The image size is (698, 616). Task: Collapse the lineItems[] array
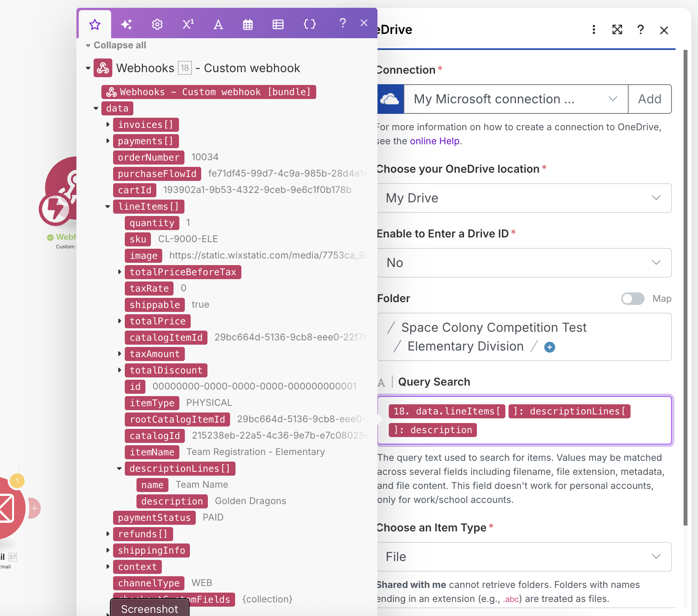click(x=108, y=207)
